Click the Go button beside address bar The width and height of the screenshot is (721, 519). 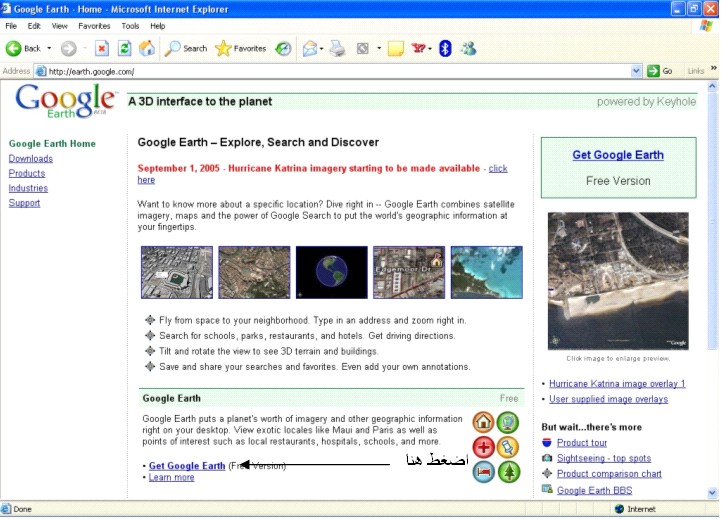tap(660, 71)
